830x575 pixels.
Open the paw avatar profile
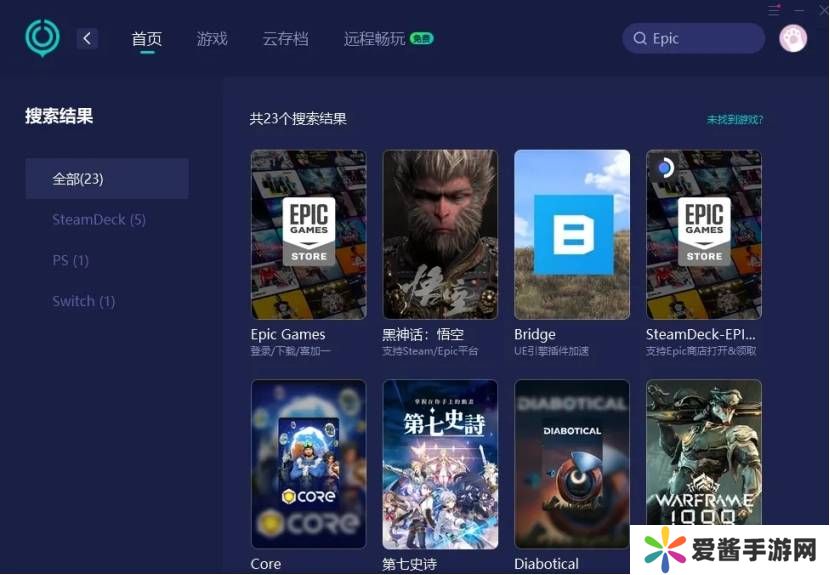point(793,38)
